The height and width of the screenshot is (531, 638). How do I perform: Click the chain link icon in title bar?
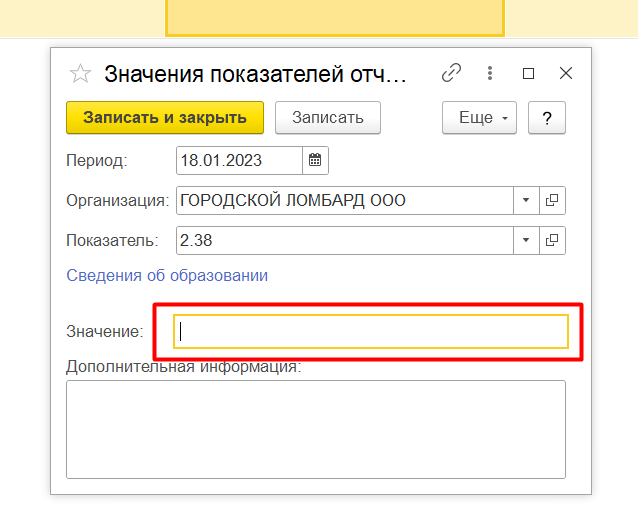[x=452, y=73]
